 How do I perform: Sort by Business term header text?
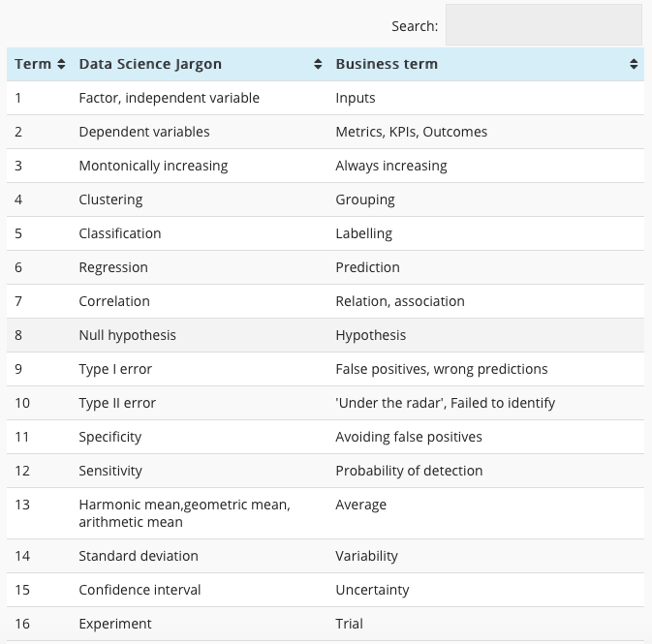(387, 64)
